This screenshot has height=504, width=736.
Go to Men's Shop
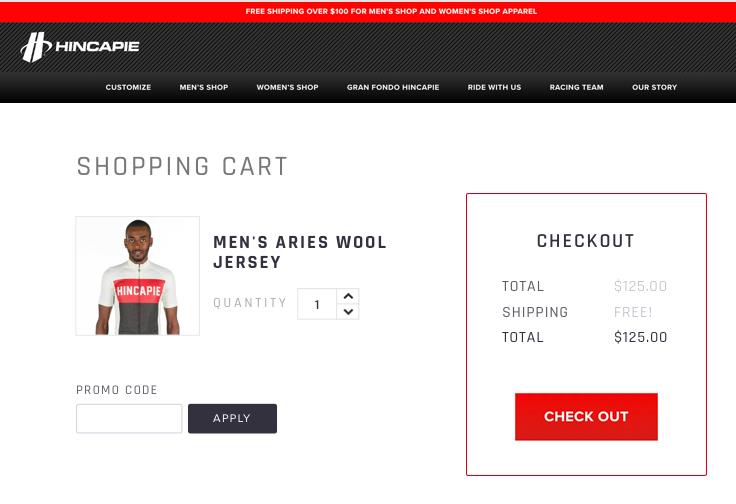click(204, 87)
